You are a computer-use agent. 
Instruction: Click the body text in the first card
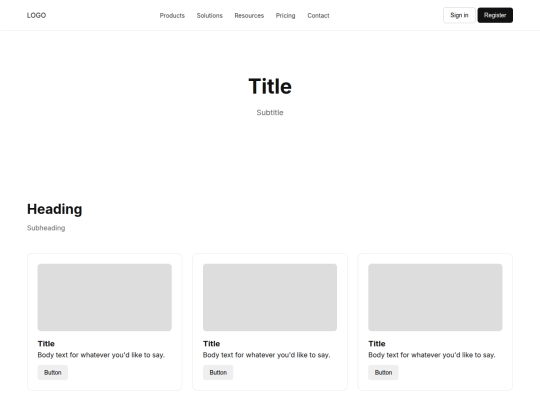[101, 355]
